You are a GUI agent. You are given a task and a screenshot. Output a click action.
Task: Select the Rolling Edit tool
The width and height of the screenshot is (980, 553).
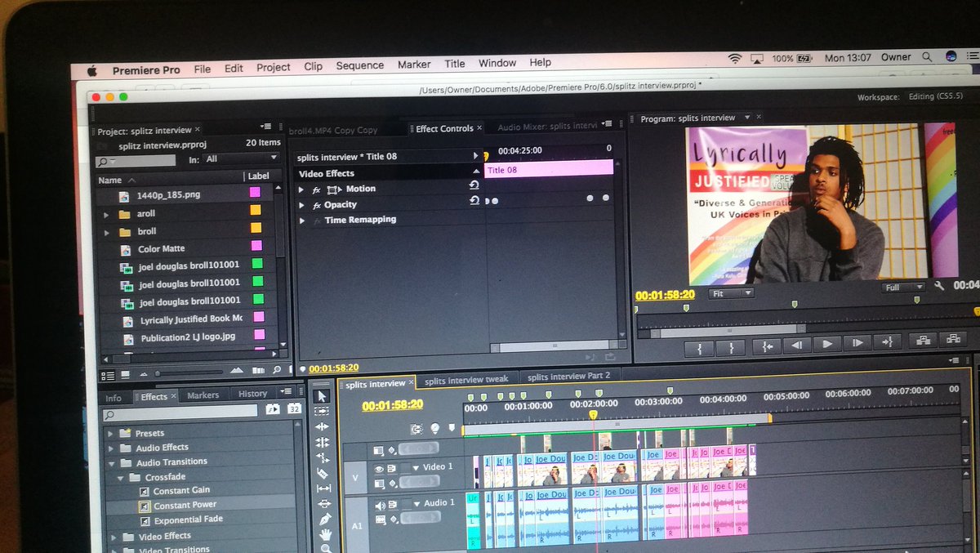point(322,442)
